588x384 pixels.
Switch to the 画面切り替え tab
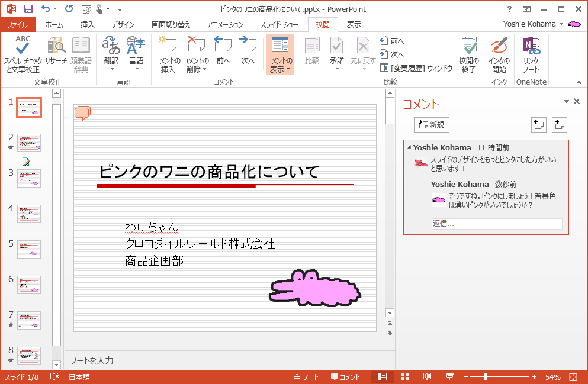click(171, 25)
